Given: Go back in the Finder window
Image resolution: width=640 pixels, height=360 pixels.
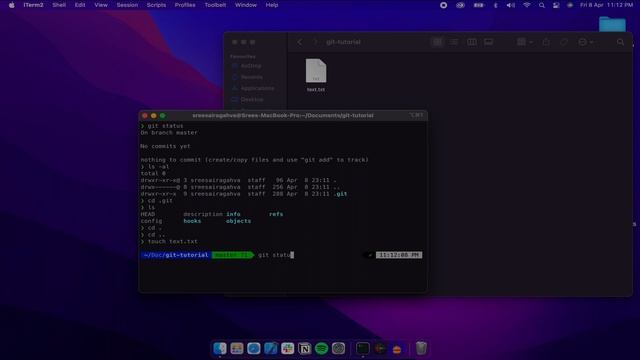Looking at the screenshot, I should (x=300, y=42).
